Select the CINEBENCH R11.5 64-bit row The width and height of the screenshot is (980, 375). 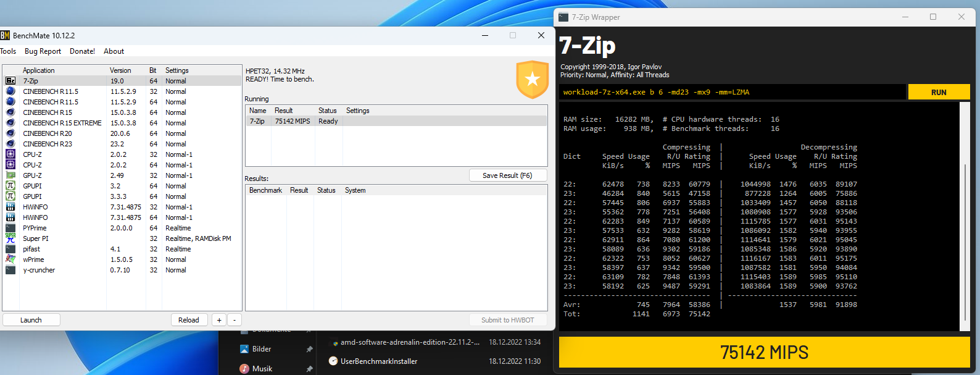pyautogui.click(x=122, y=102)
